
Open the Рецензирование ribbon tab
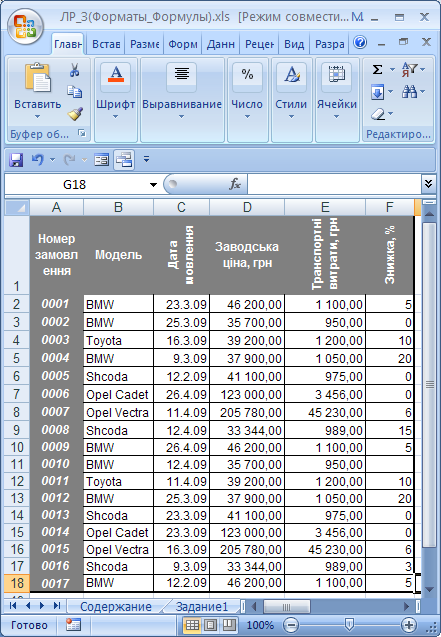pyautogui.click(x=259, y=44)
